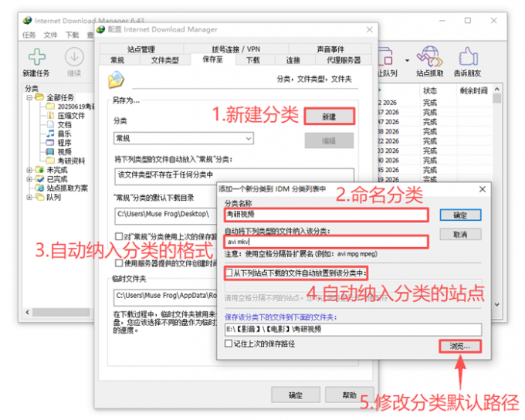The width and height of the screenshot is (525, 420).
Task: Select the 文档 category in tree
Action: tap(64, 124)
